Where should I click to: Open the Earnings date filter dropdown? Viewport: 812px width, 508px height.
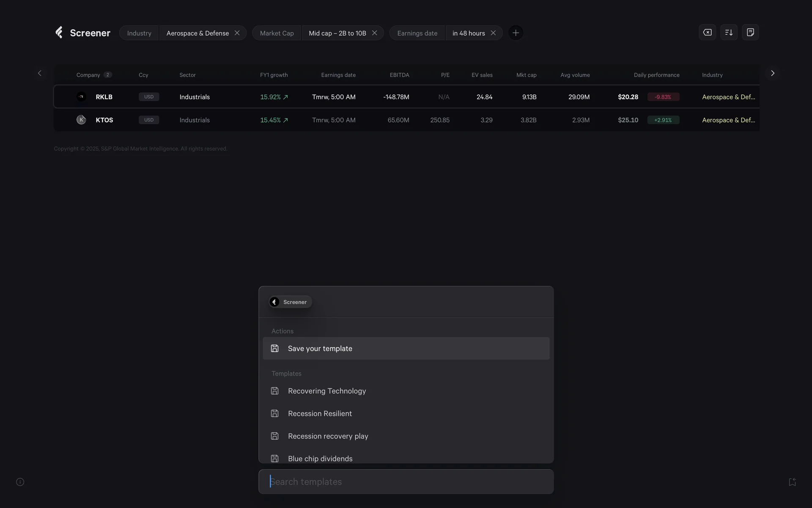(x=417, y=33)
